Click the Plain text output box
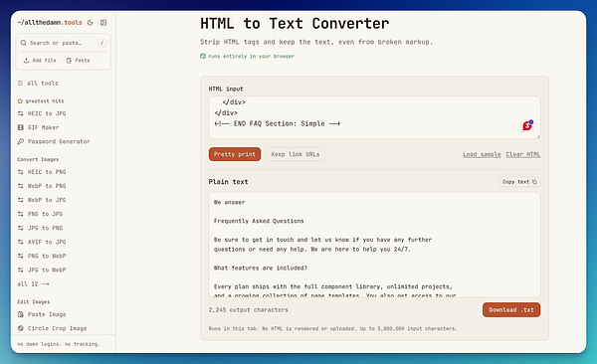 (x=374, y=245)
